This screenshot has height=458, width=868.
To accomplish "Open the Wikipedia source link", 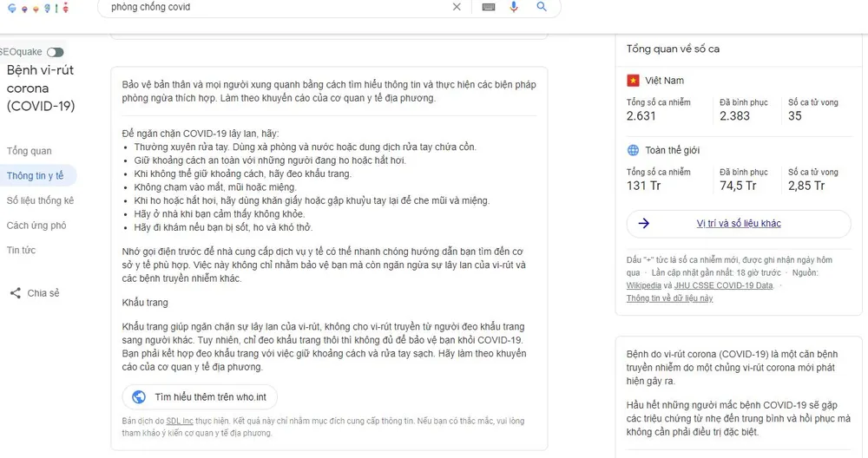I will click(x=643, y=285).
